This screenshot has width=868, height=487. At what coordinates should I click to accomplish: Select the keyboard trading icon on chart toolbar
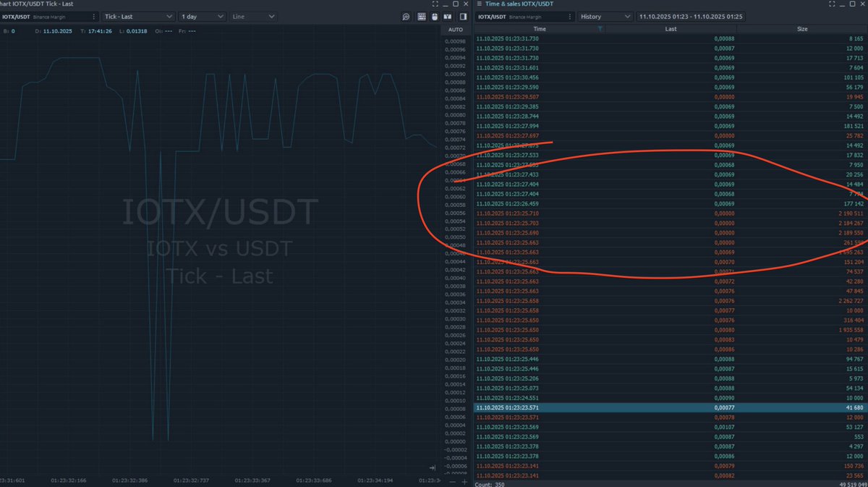click(421, 16)
